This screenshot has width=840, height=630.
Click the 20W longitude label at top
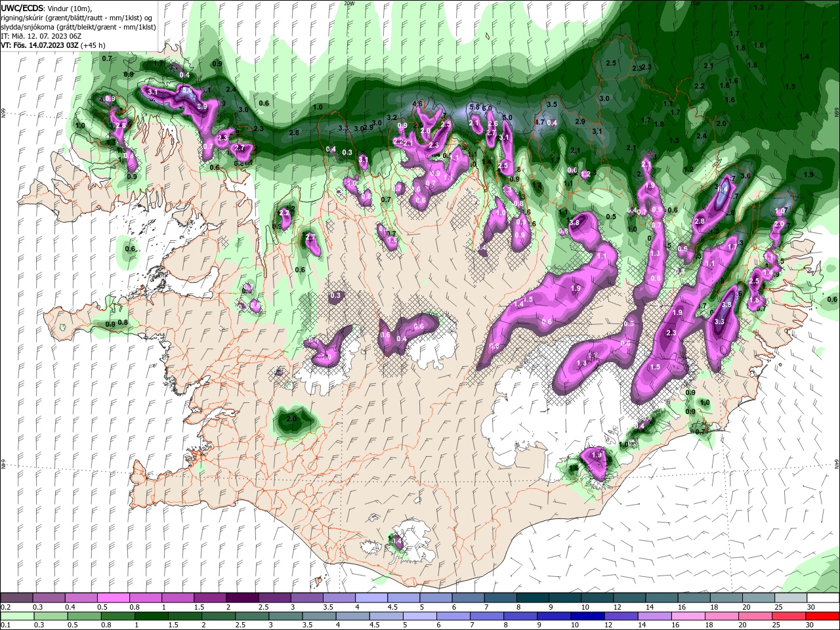349,3
